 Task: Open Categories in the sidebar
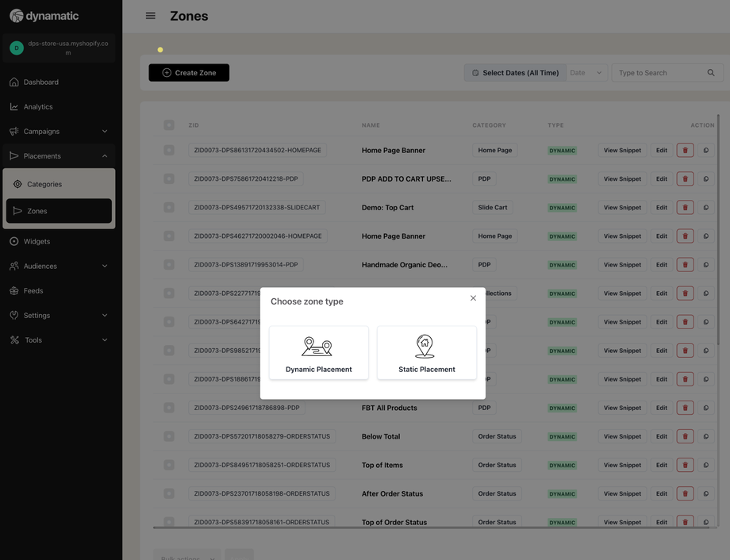click(x=44, y=184)
